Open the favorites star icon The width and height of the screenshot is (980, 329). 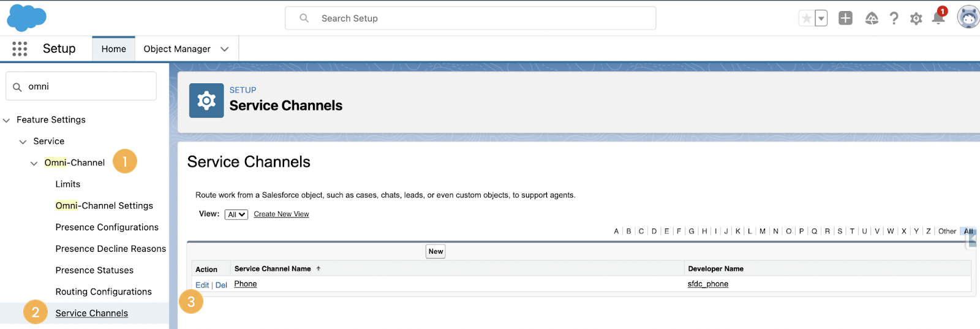[x=807, y=18]
